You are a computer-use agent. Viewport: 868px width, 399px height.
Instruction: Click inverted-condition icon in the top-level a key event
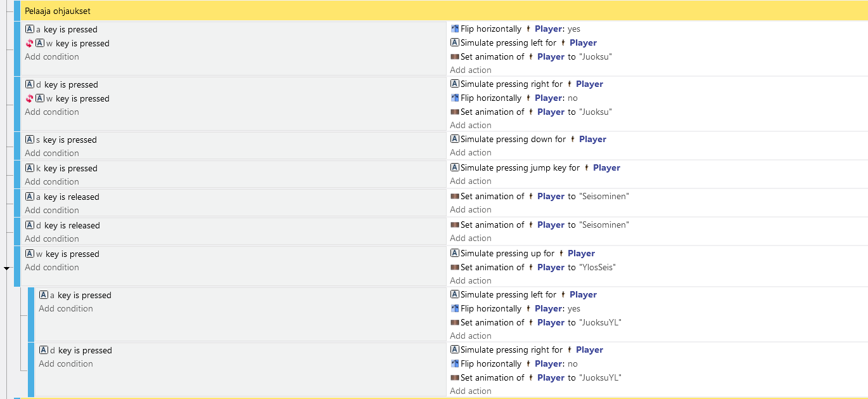[x=29, y=43]
